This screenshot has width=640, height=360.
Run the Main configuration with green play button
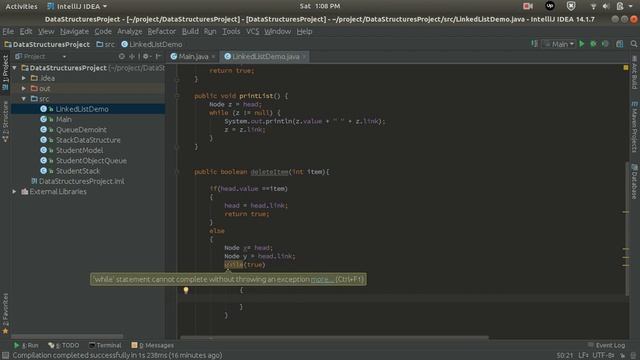(x=582, y=44)
